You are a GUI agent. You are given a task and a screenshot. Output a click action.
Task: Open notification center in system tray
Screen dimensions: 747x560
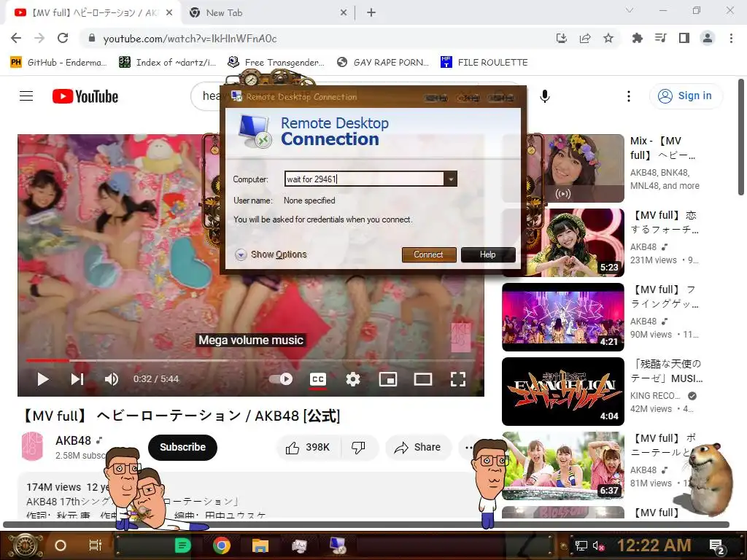(x=716, y=546)
